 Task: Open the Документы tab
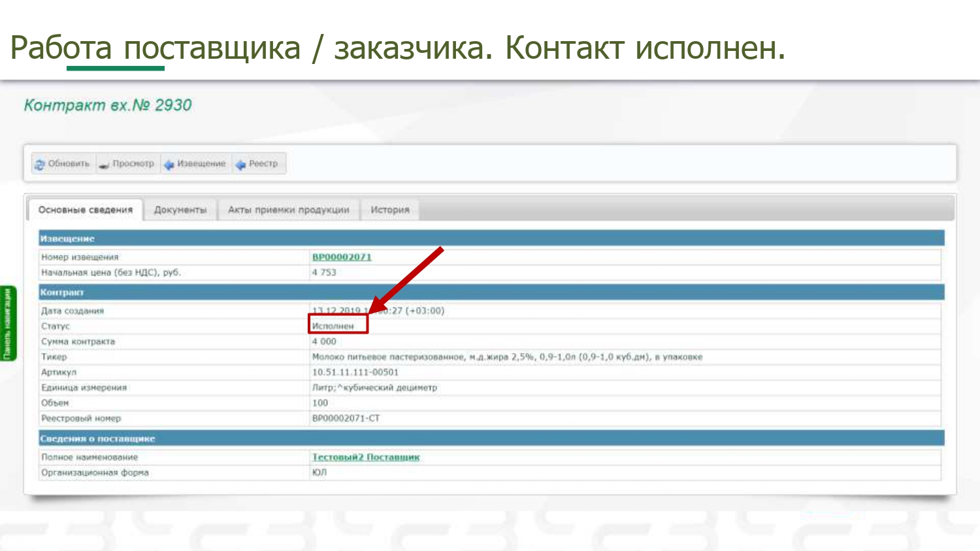point(180,210)
